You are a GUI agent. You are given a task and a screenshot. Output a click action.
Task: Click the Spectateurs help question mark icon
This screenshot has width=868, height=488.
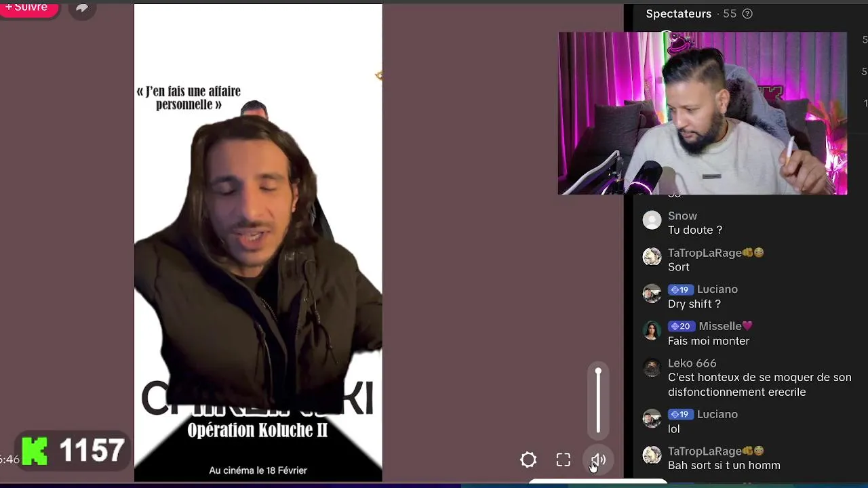(x=747, y=14)
